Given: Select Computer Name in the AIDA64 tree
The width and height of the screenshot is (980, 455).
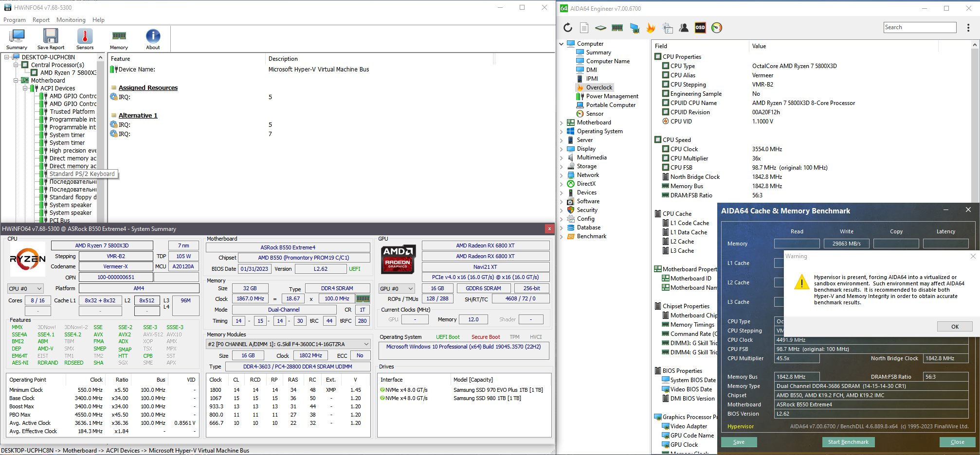Looking at the screenshot, I should (608, 61).
